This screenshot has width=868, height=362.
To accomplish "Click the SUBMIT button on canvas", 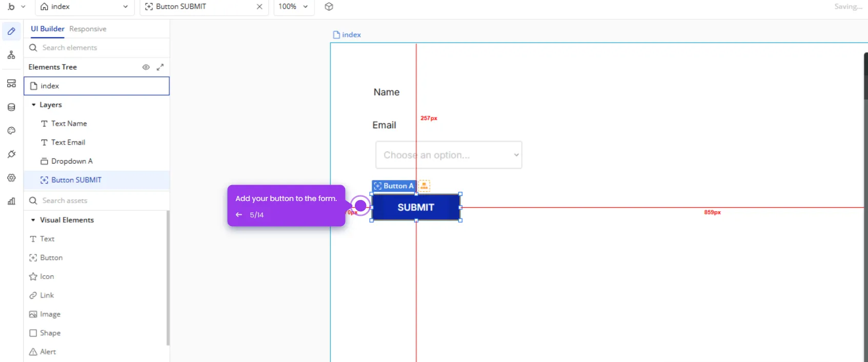I will click(416, 207).
